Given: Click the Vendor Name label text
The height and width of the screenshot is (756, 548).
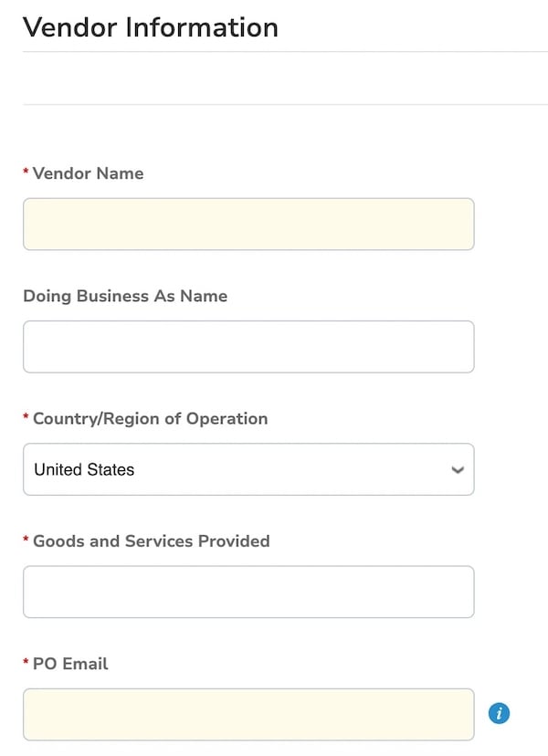Looking at the screenshot, I should 88,173.
